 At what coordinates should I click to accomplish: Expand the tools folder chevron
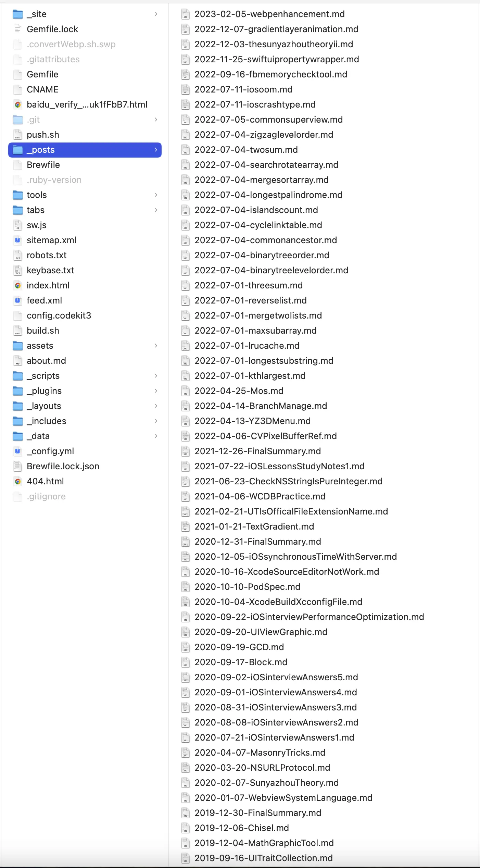pos(156,195)
